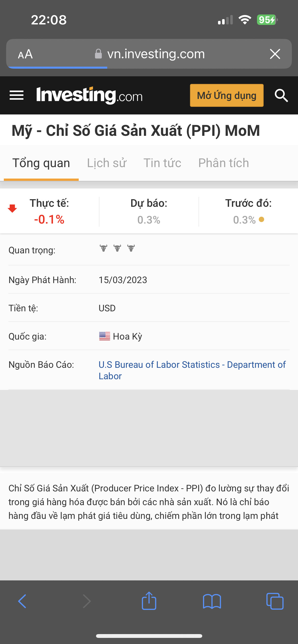Click the Investing.com logo
The height and width of the screenshot is (644, 298).
[89, 95]
